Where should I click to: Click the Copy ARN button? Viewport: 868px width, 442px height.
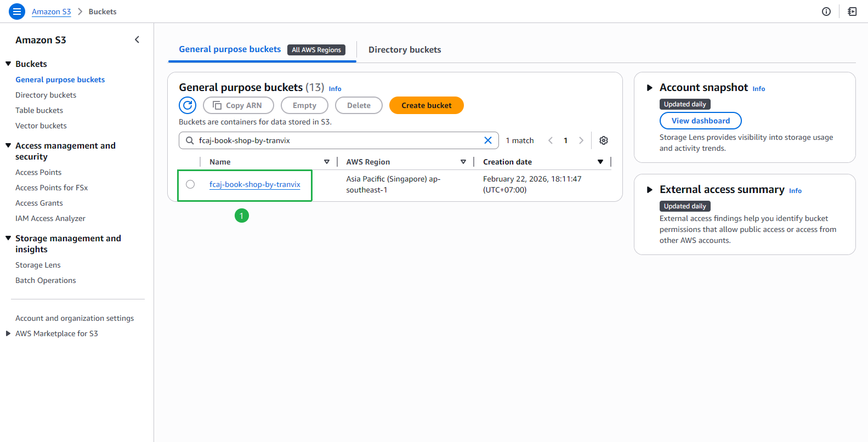(239, 105)
